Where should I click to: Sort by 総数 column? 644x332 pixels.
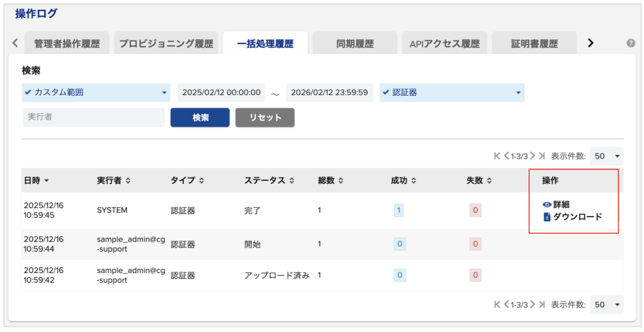(330, 180)
